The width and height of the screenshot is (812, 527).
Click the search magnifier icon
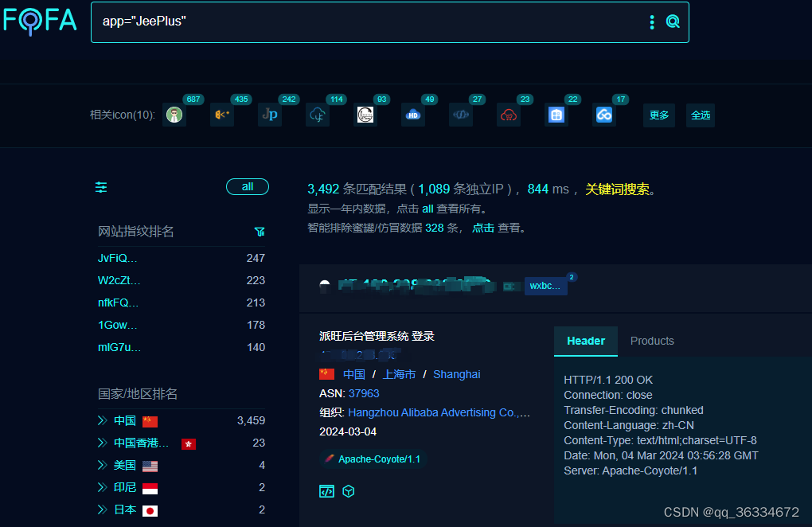click(x=673, y=21)
